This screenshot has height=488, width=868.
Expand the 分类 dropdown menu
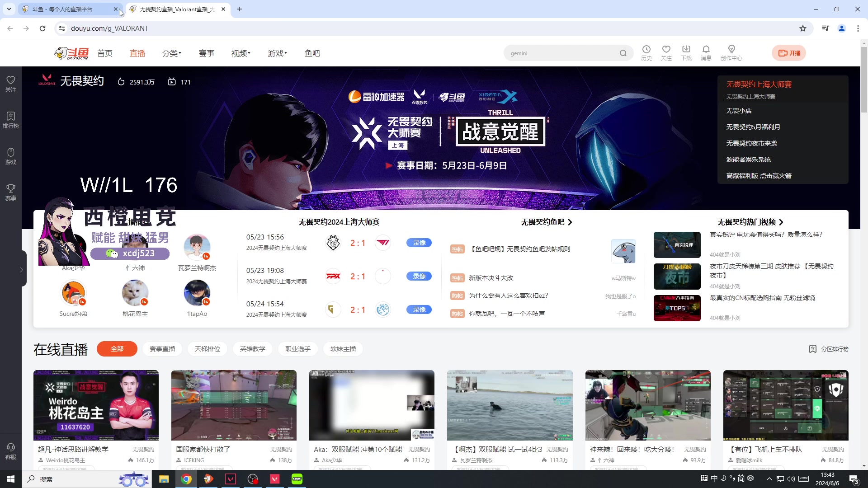click(172, 53)
